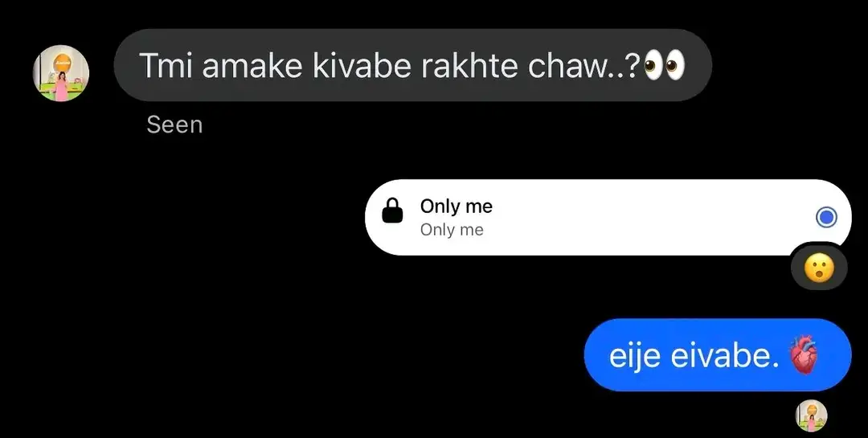
Task: Click the reaction badge's dark rounded background
Action: pos(819,267)
